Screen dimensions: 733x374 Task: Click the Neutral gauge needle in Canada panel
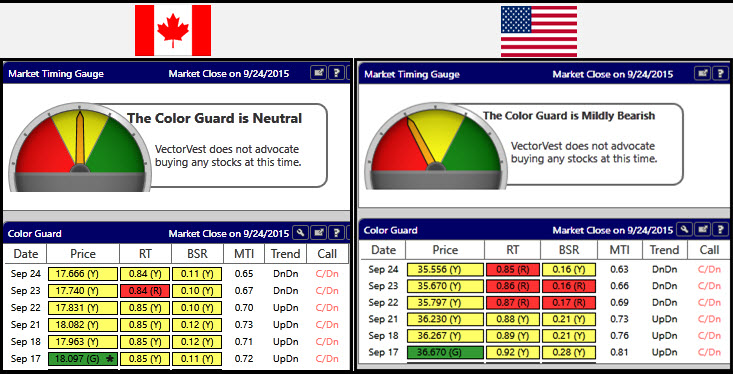tap(80, 139)
